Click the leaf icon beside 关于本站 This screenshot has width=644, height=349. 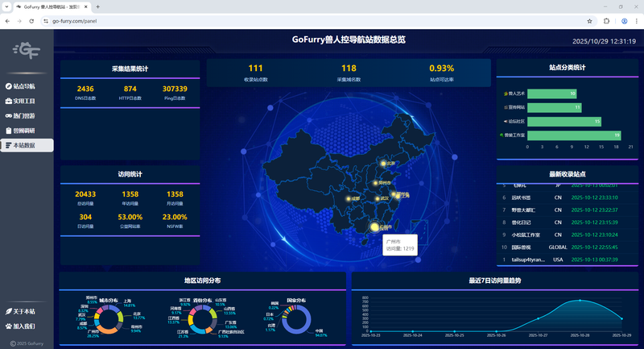9,311
